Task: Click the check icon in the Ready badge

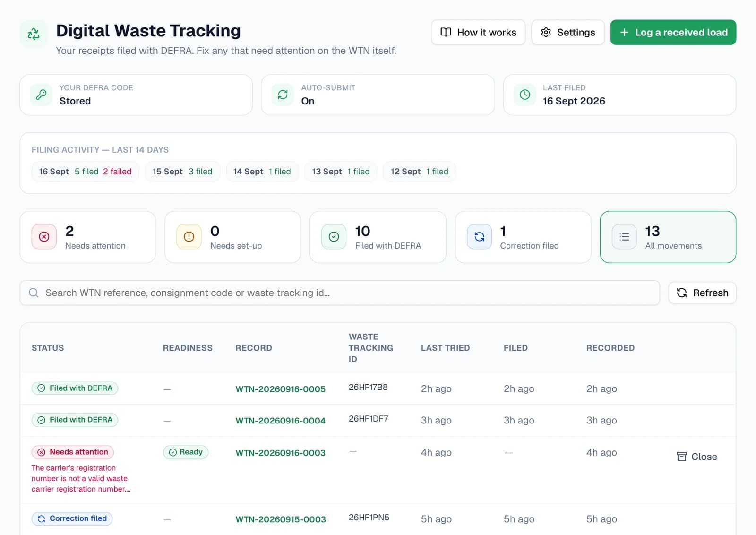Action: 173,452
